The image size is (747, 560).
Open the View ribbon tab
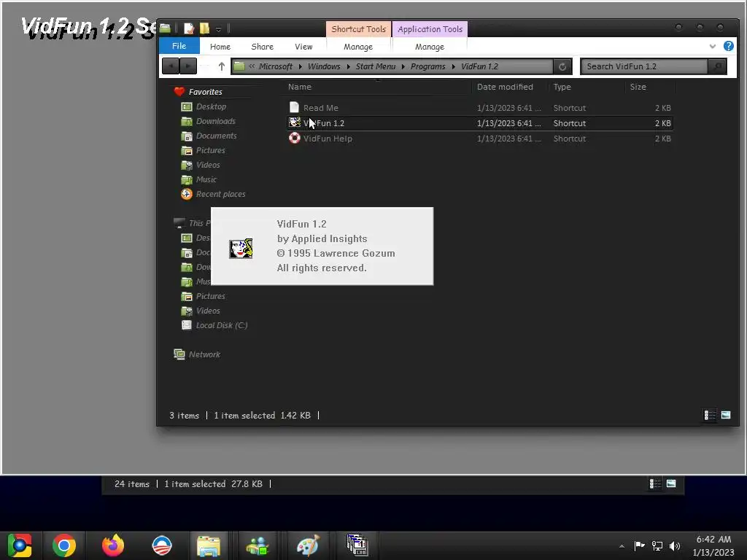click(x=303, y=47)
